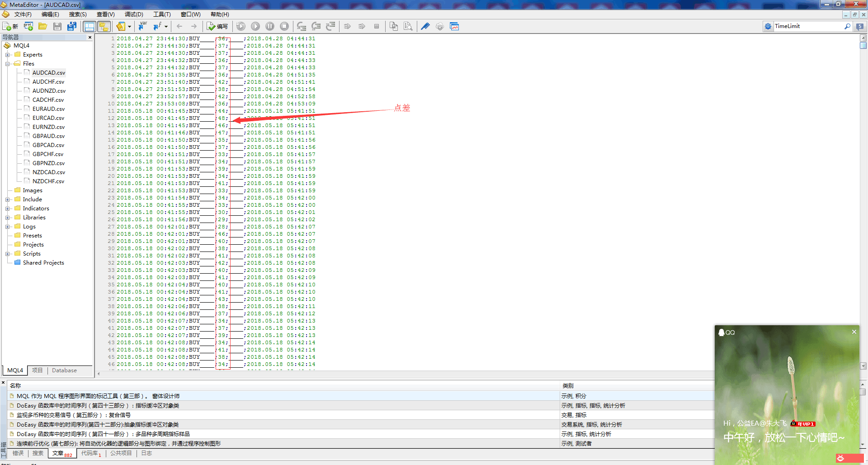Switch to the 项目 navigator tab
The height and width of the screenshot is (465, 868).
[37, 370]
